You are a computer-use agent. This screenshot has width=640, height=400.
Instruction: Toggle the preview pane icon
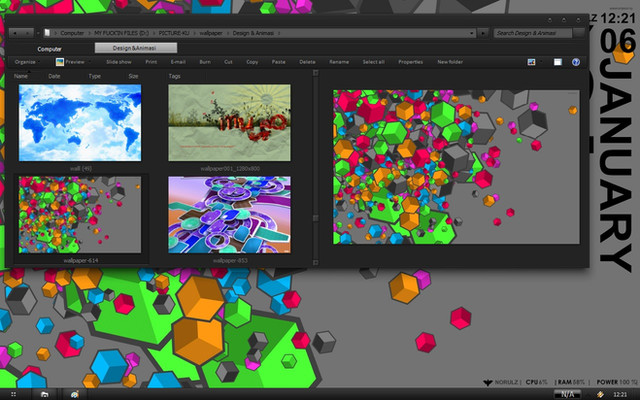(558, 62)
